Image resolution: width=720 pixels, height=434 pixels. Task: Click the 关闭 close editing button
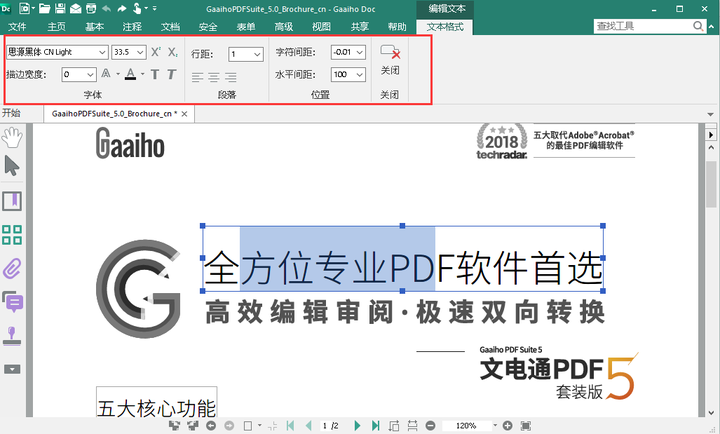point(390,60)
